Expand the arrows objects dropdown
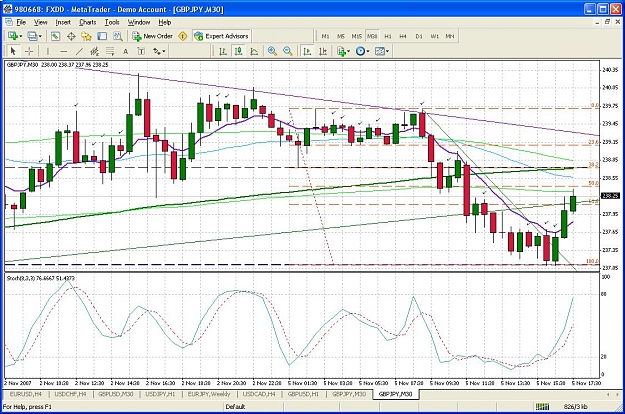 159,51
